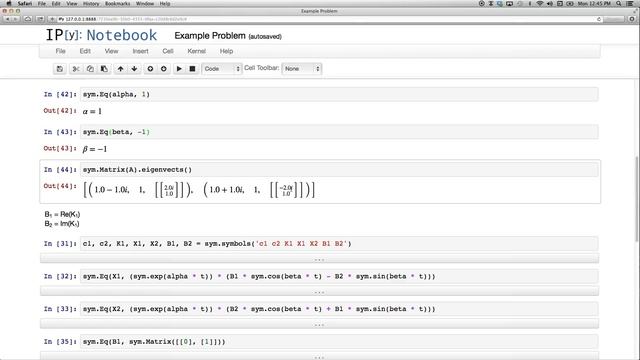Open the Insert menu
The image size is (640, 360).
point(140,51)
